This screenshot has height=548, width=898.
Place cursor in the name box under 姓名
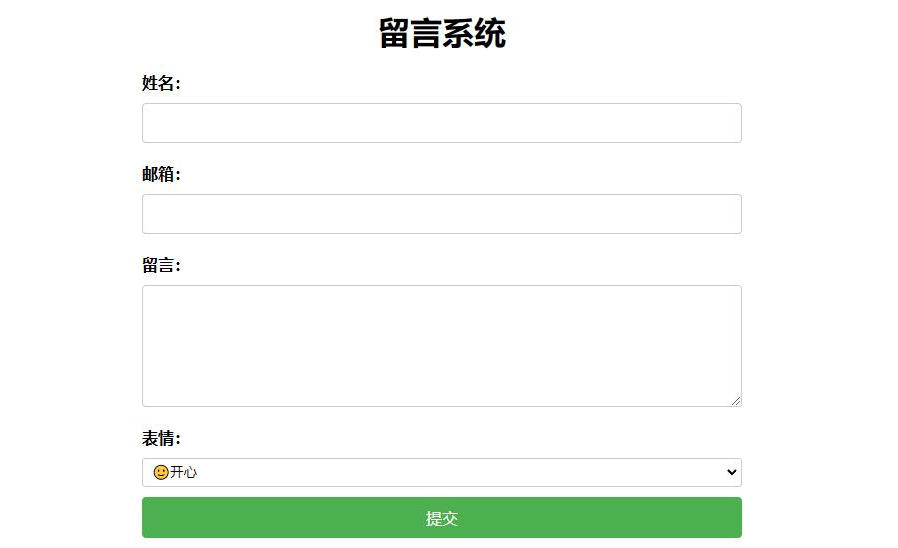pos(441,123)
